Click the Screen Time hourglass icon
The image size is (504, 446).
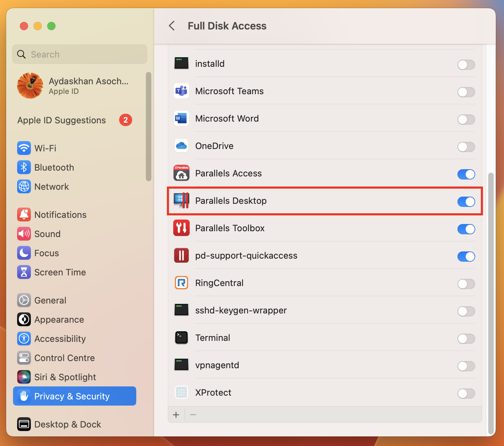pos(24,272)
